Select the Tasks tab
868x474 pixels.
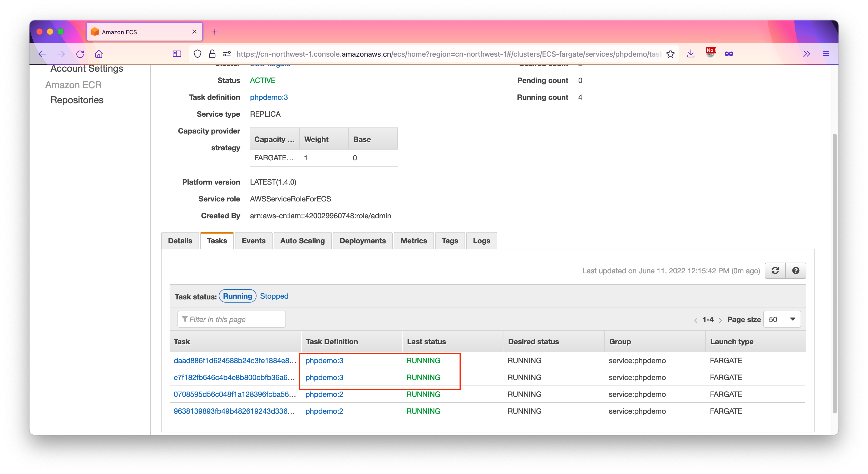coord(217,241)
